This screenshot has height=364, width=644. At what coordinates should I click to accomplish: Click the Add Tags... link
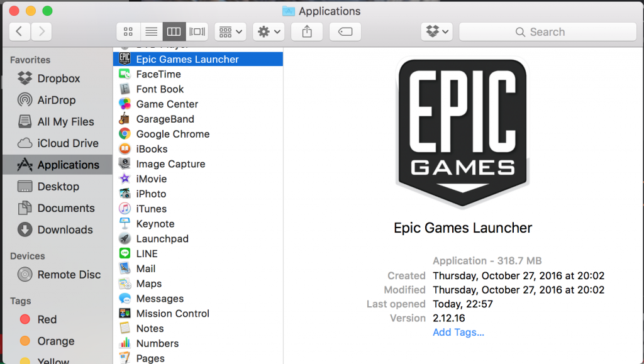click(458, 333)
